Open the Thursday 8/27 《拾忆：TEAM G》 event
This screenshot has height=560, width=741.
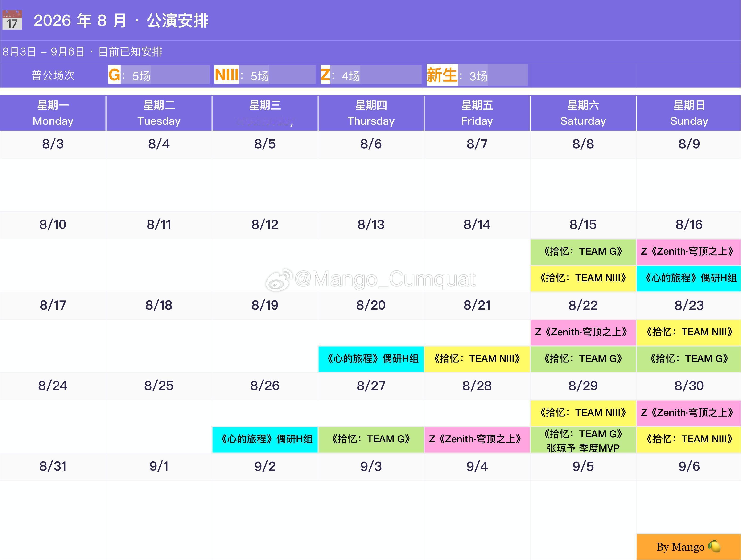(371, 439)
